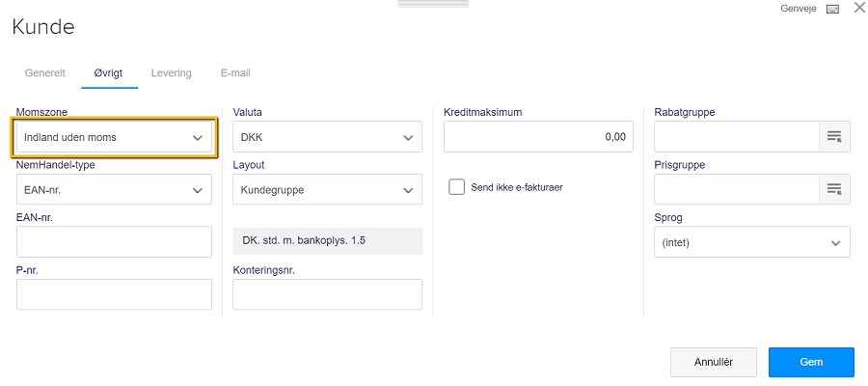Open the Rabatgruppe lookup list icon
This screenshot has height=386, width=868.
pyautogui.click(x=834, y=137)
